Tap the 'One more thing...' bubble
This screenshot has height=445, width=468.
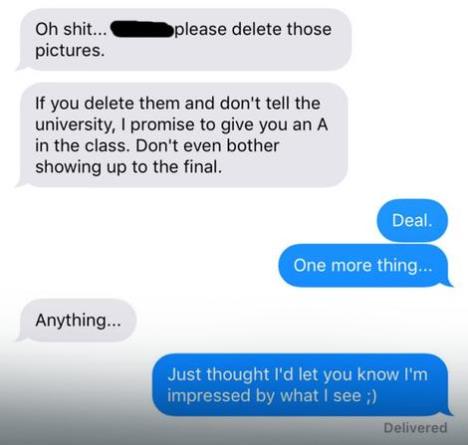[364, 265]
